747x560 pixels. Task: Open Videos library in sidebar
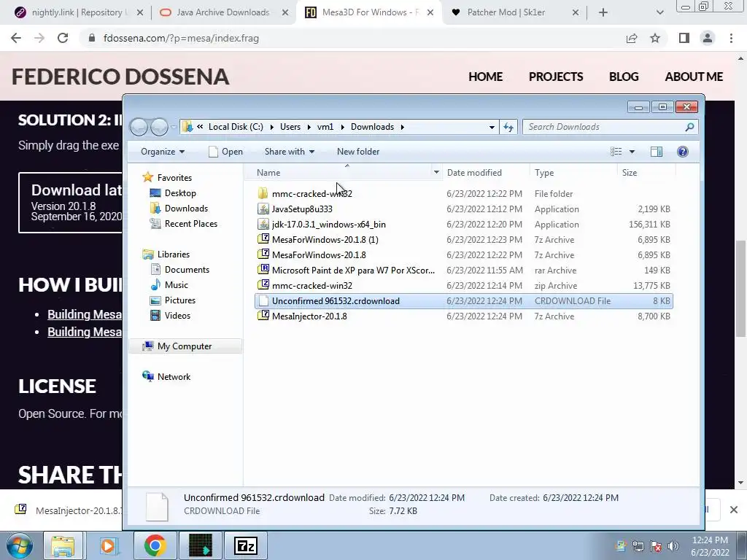point(170,316)
